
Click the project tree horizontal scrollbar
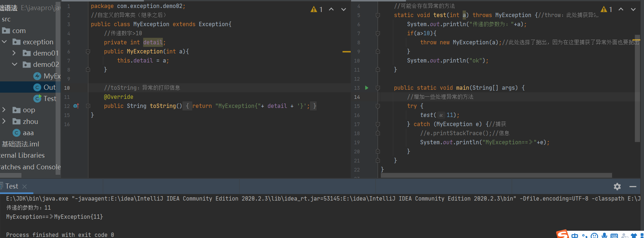(x=11, y=175)
